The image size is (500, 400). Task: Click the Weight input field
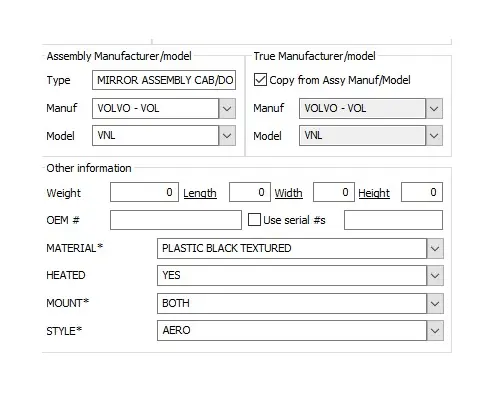point(144,192)
